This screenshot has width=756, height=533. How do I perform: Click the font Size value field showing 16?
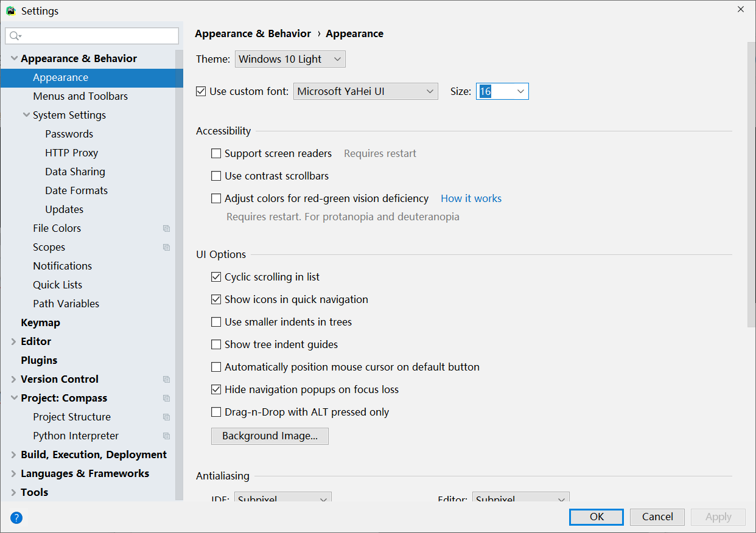(x=495, y=91)
